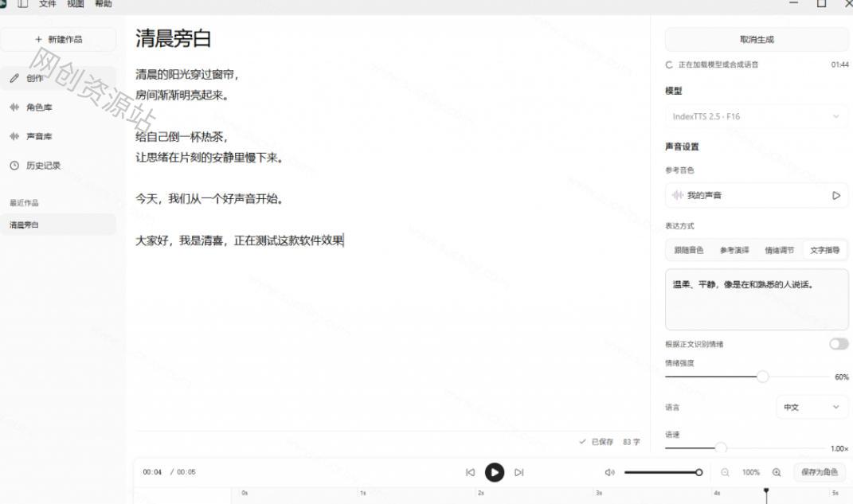Click the 00:04 current time
Screen dimensions: 853x504
(152, 472)
